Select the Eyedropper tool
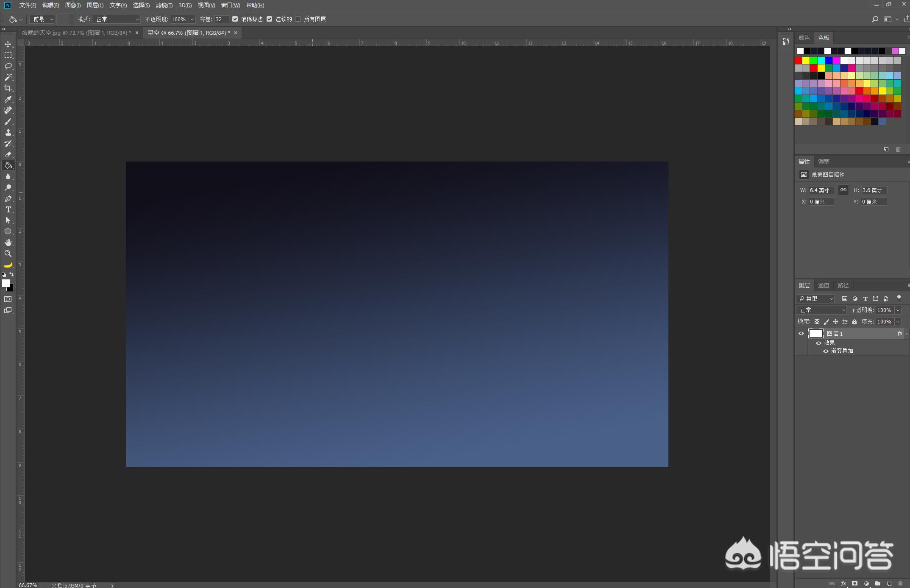The image size is (910, 588). [x=8, y=99]
